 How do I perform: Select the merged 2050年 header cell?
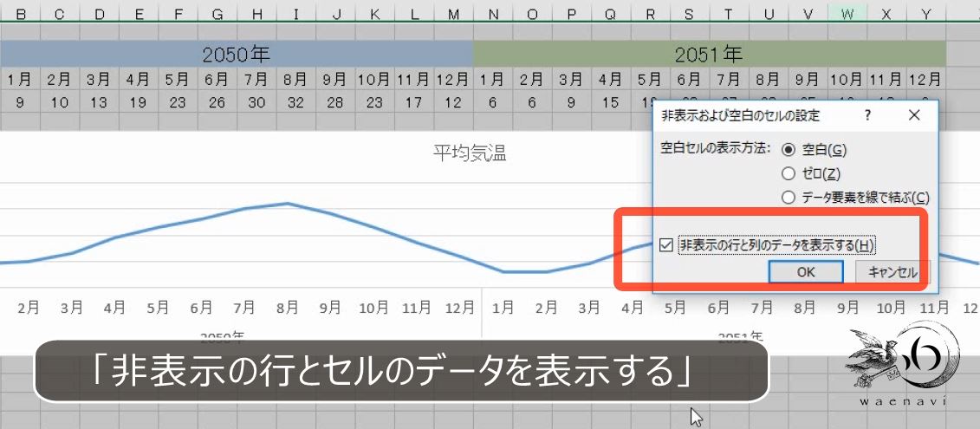pyautogui.click(x=237, y=55)
